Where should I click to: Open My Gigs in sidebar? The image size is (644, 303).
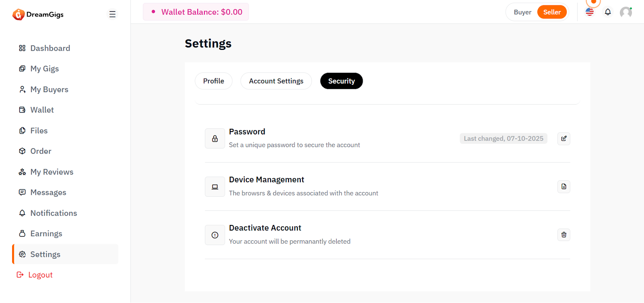(x=44, y=69)
